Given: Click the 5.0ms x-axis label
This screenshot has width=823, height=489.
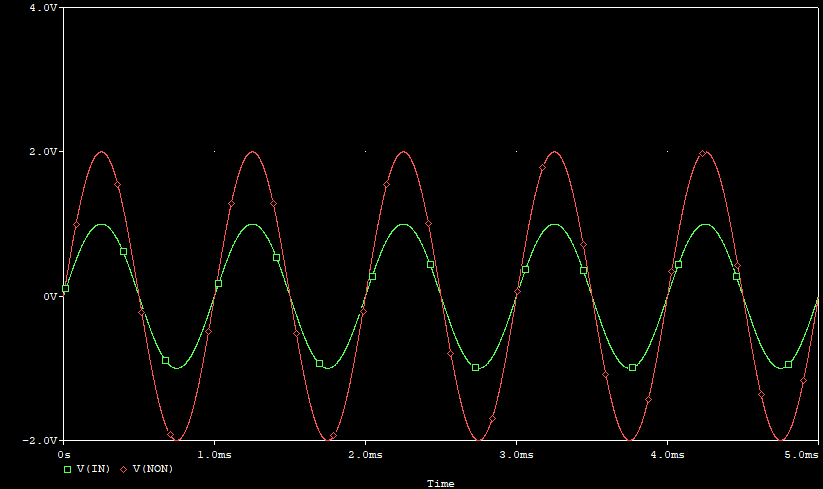Looking at the screenshot, I should (801, 455).
